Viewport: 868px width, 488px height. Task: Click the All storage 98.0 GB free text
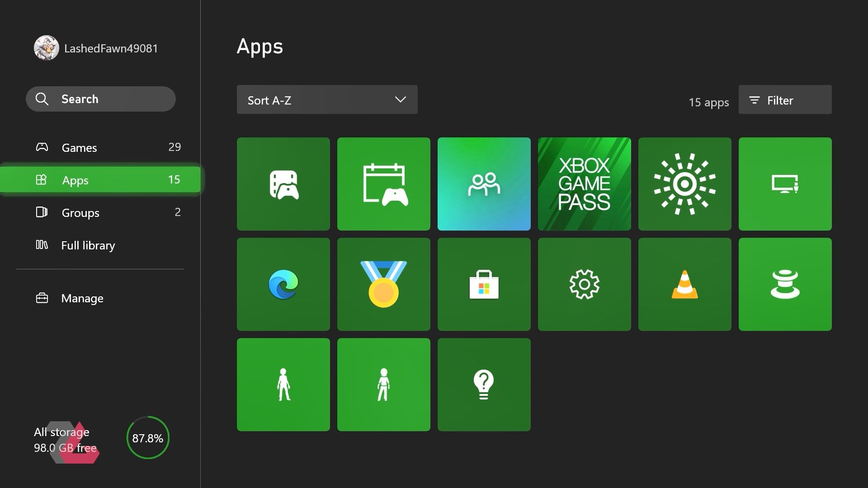[x=65, y=440]
